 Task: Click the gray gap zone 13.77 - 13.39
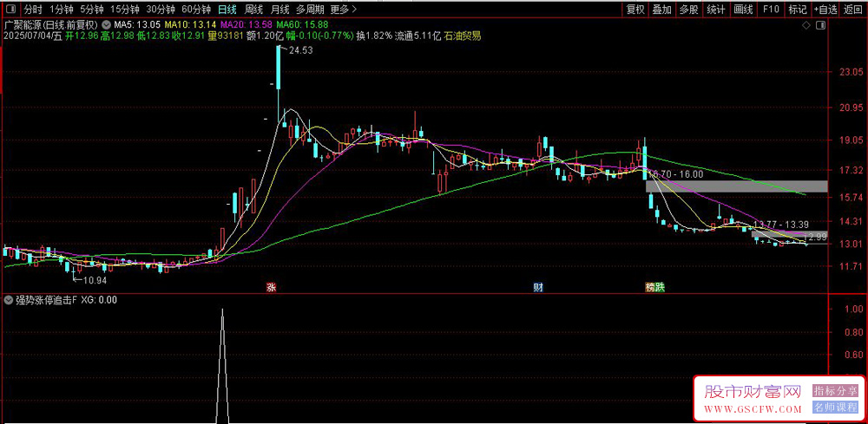point(789,234)
